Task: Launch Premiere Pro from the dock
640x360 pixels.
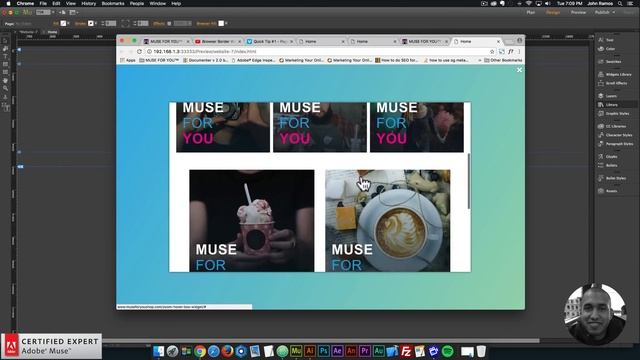Action: (364, 351)
